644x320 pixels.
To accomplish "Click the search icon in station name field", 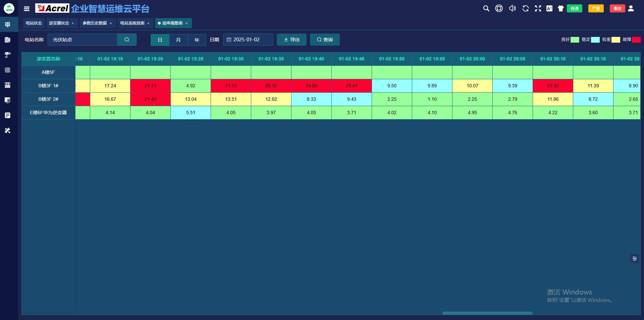I will (127, 40).
